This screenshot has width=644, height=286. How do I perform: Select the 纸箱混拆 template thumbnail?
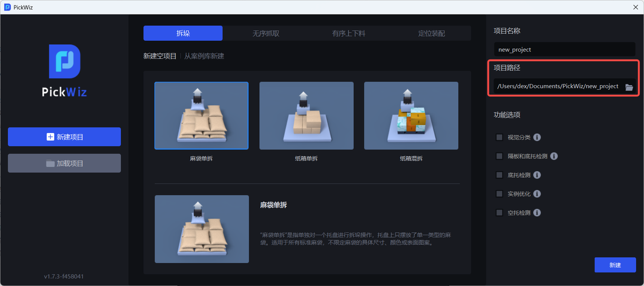[x=411, y=116]
